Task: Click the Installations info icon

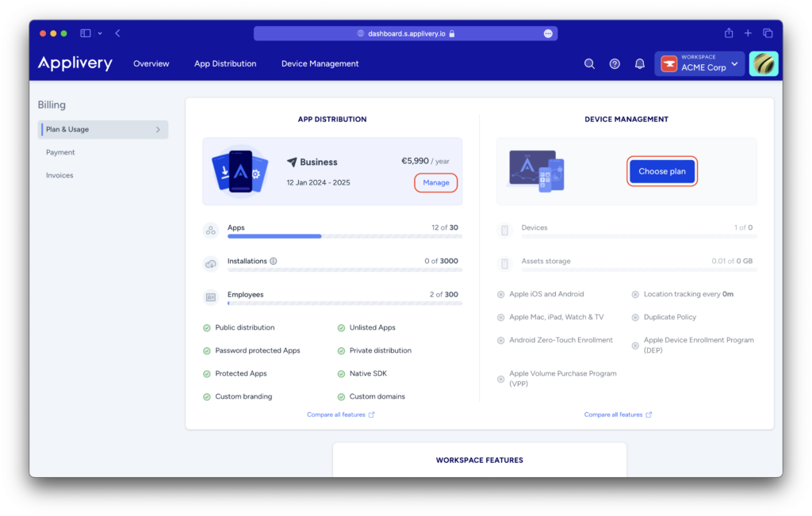Action: click(274, 262)
